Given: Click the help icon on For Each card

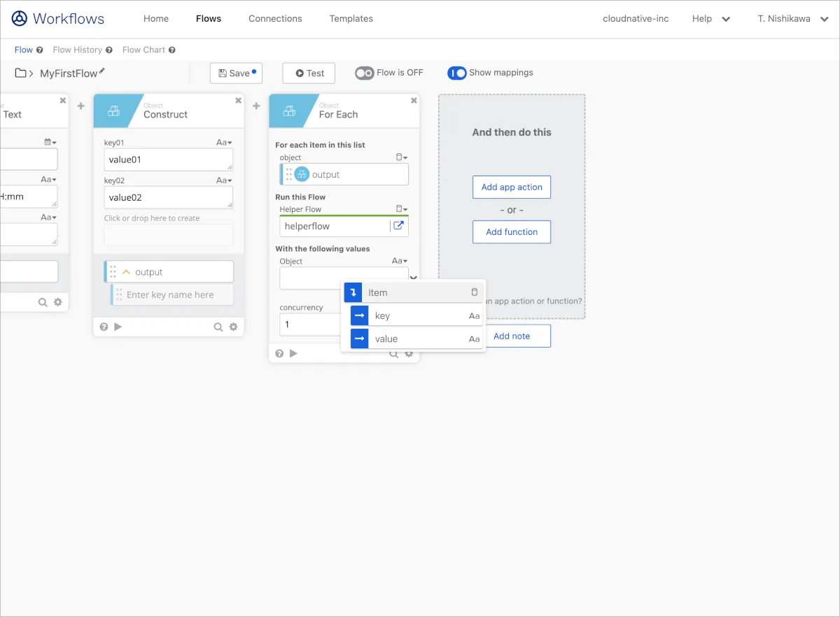Looking at the screenshot, I should click(x=279, y=353).
